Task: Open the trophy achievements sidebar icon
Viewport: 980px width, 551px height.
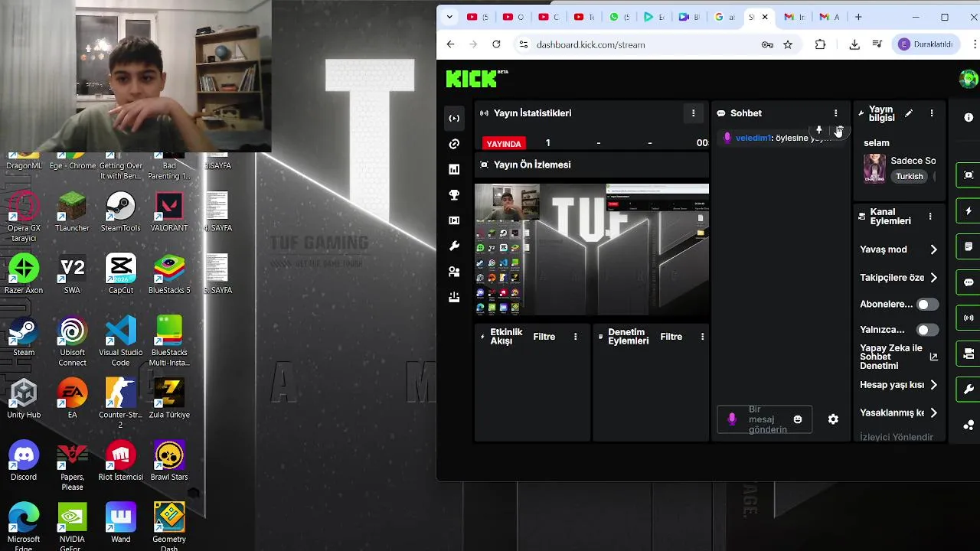Action: coord(454,195)
